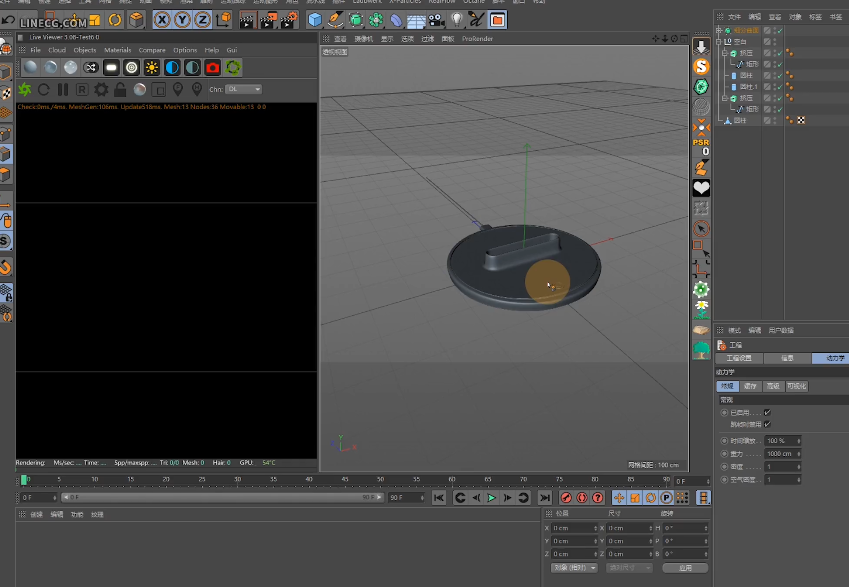Click the coordinate system icon after Z

coord(223,21)
